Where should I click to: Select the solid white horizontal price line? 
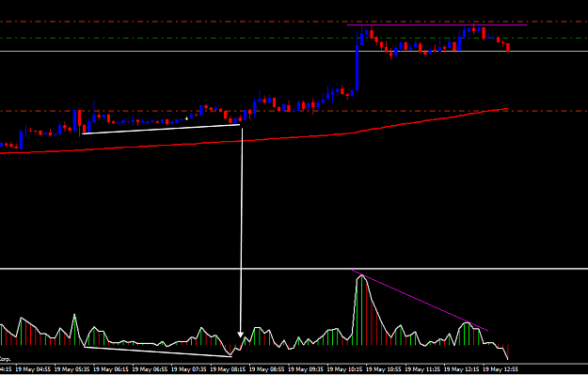pos(294,51)
